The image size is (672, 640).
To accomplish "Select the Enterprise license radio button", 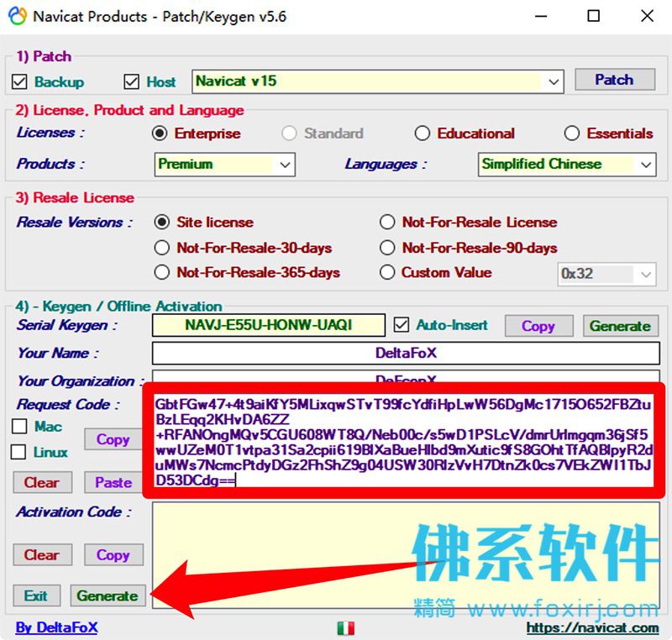I will pyautogui.click(x=160, y=134).
